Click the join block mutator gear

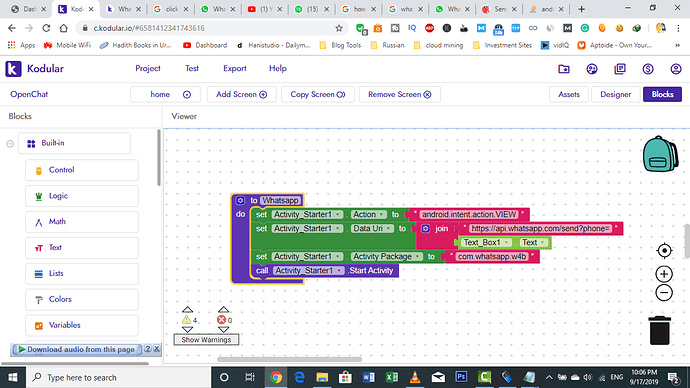point(425,228)
